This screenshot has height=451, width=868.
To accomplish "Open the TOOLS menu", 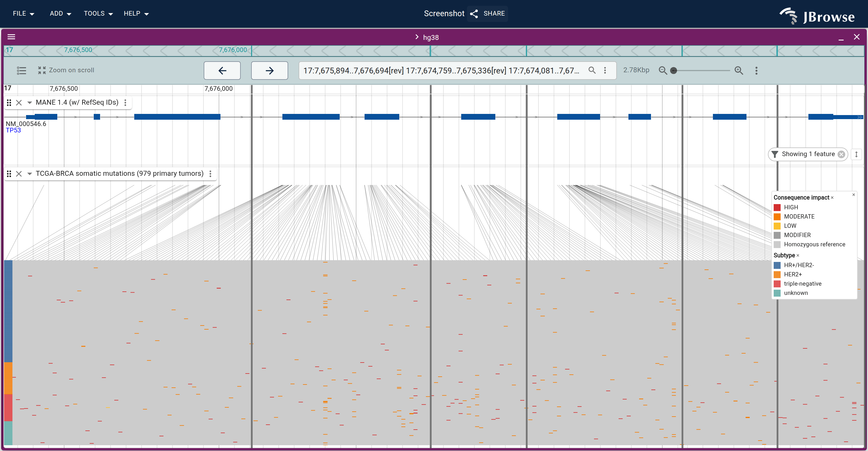I will click(x=98, y=14).
